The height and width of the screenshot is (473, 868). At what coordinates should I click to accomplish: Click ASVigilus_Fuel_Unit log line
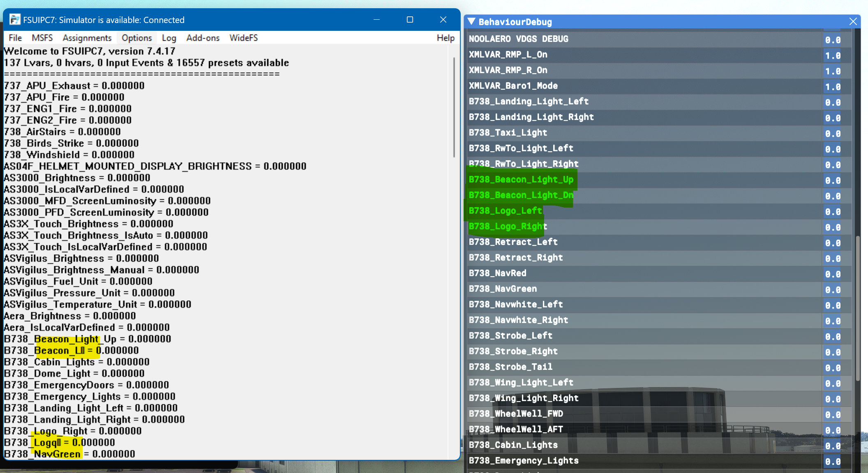click(78, 281)
